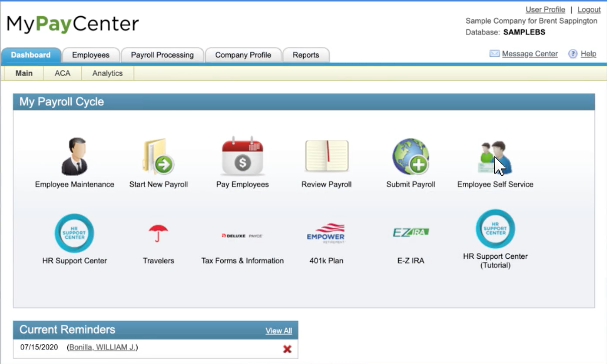The width and height of the screenshot is (607, 364).
Task: Click the SAMPLEBS database name
Action: [524, 32]
